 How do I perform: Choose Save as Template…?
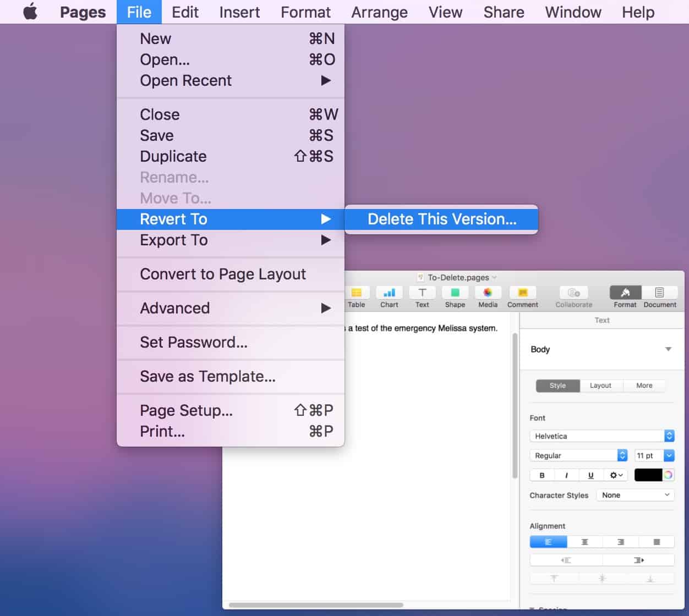tap(231, 376)
